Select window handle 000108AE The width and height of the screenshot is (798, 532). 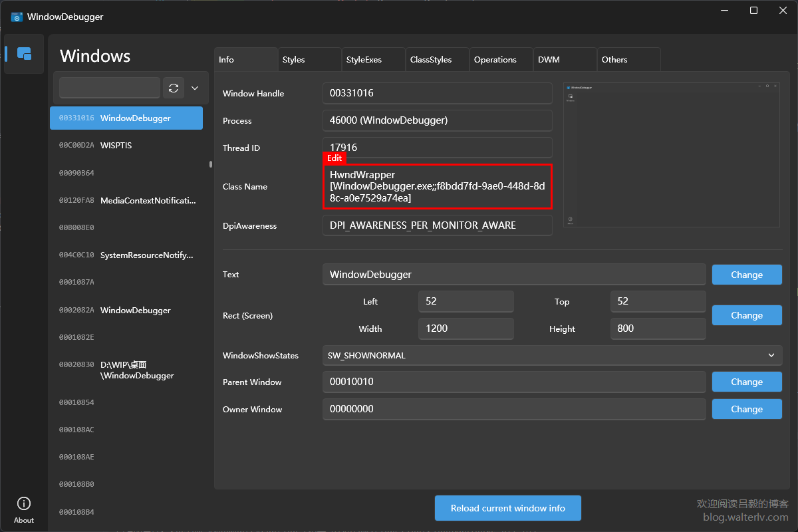[x=126, y=457]
